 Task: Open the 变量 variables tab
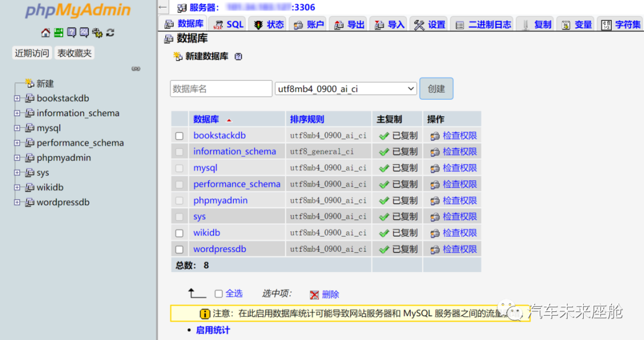(x=577, y=24)
